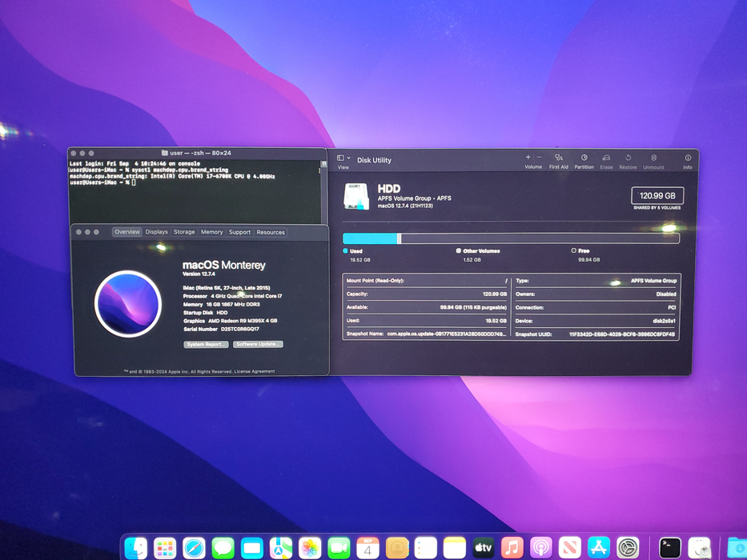747x560 pixels.
Task: Switch to the Memory tab
Action: 211,232
